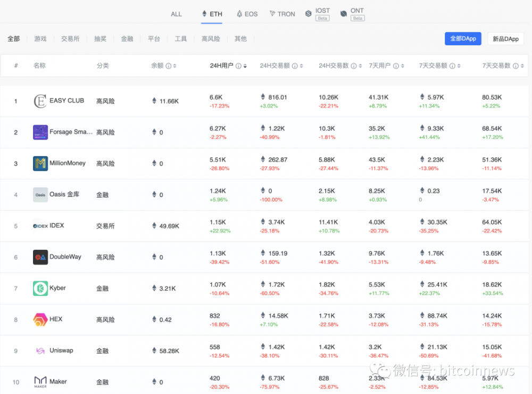Click the Forsage Sma... logo icon

(40, 132)
